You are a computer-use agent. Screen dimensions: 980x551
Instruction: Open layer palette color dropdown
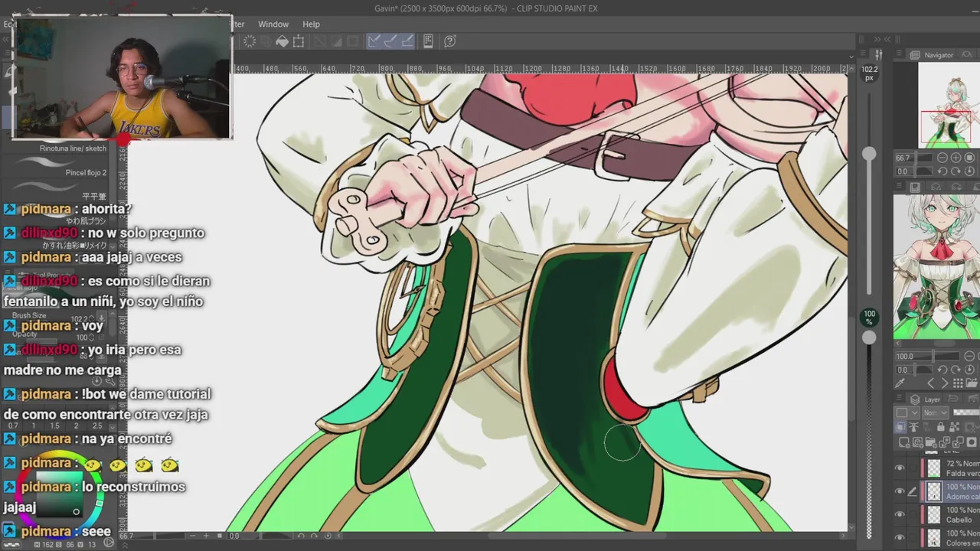click(907, 412)
